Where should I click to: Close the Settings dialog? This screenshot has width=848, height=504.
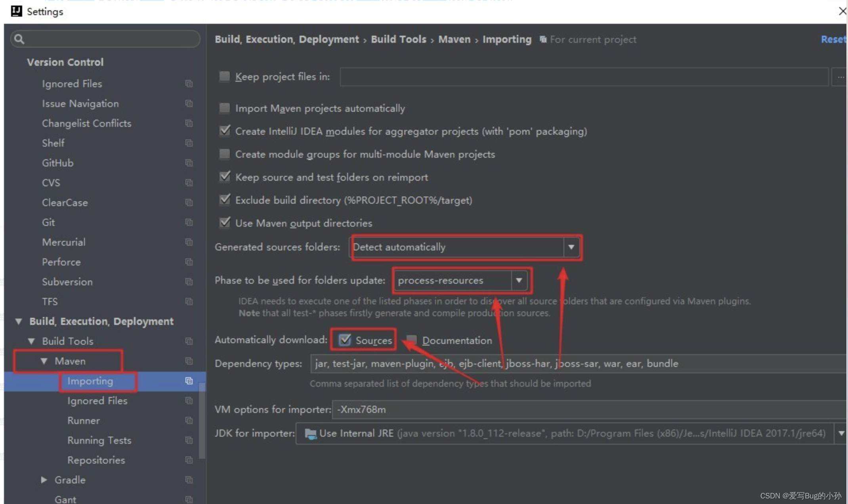(842, 11)
